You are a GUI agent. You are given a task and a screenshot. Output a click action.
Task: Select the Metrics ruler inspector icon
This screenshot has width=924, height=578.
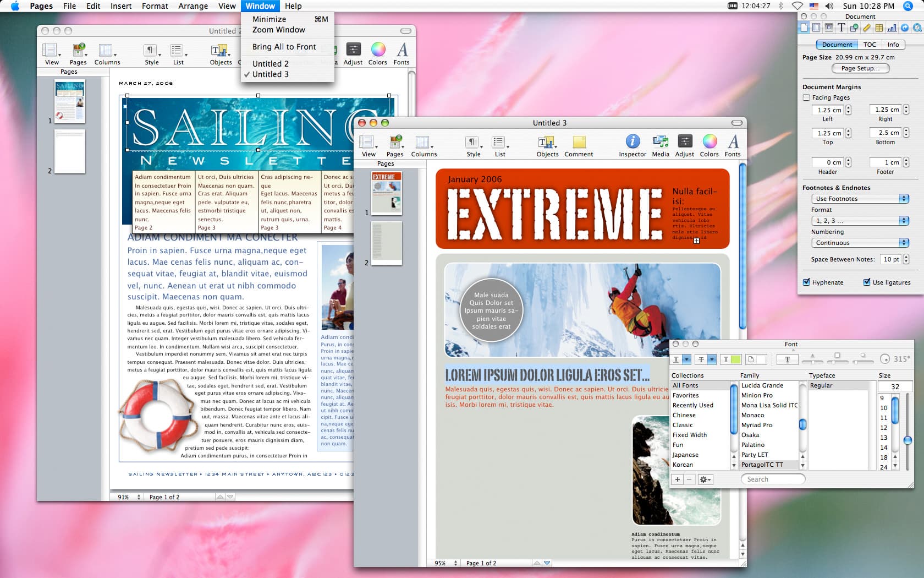[x=867, y=28]
